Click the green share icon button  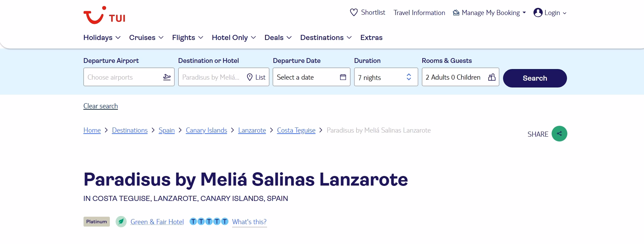[559, 134]
